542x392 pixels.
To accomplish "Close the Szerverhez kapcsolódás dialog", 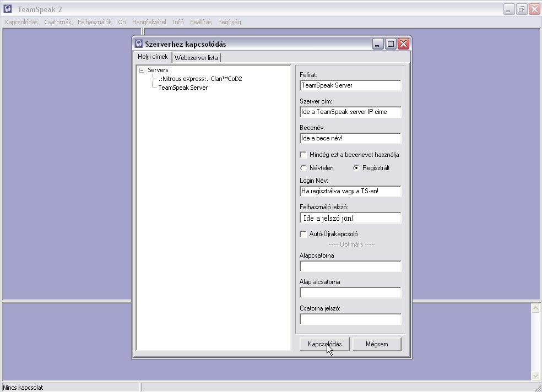I will [404, 44].
